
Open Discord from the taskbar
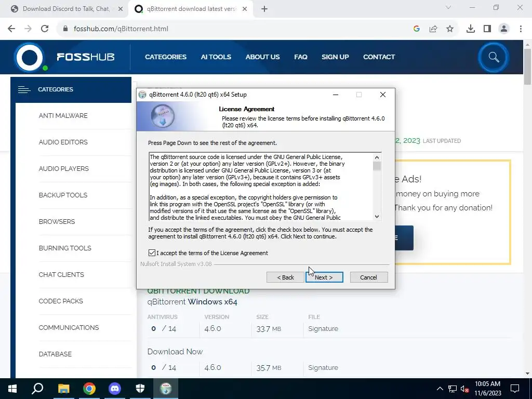point(115,389)
